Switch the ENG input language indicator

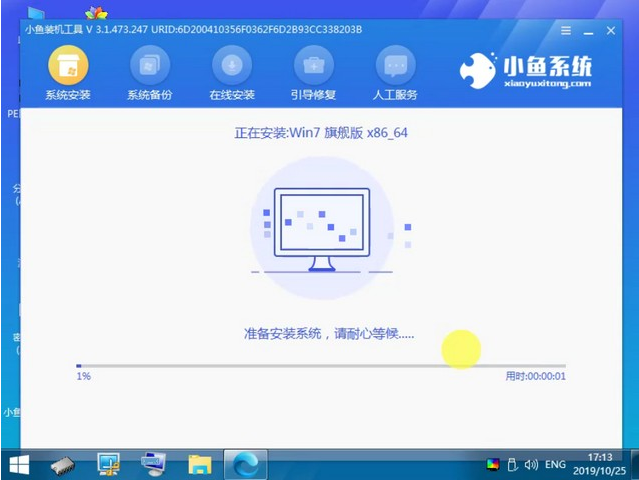[x=556, y=464]
